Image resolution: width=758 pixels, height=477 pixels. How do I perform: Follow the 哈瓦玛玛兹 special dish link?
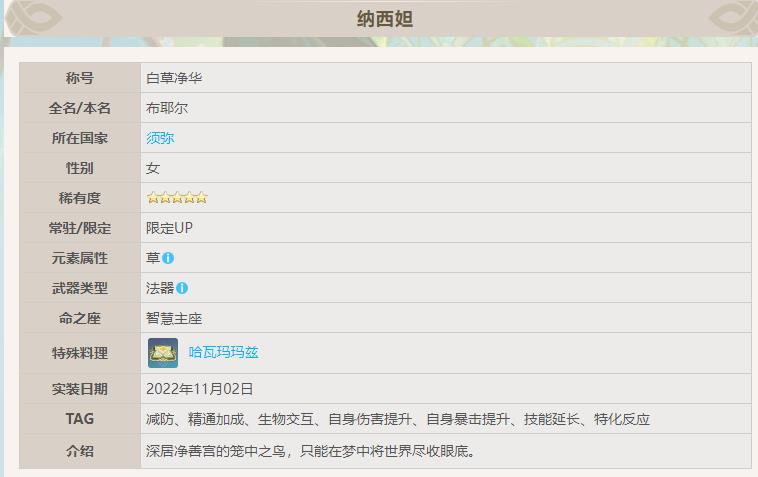coord(224,353)
